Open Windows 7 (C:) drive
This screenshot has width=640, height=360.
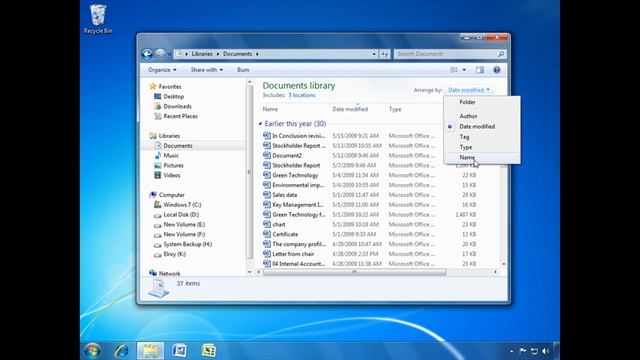click(x=182, y=204)
